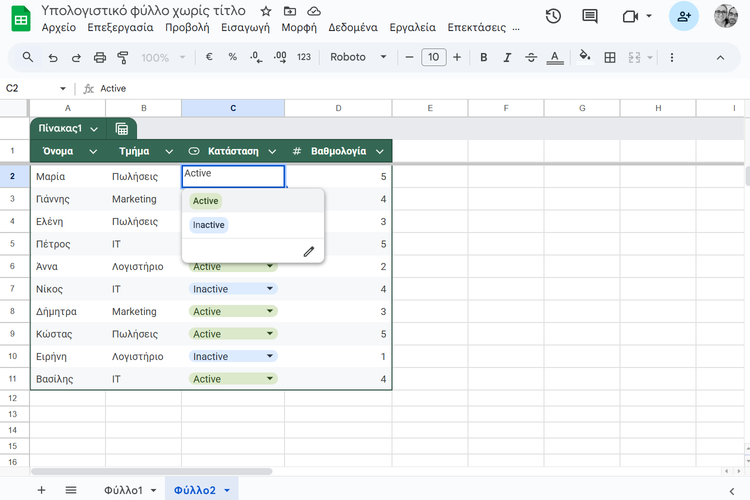Select column C header
Screen dimensions: 750x500
tap(233, 108)
